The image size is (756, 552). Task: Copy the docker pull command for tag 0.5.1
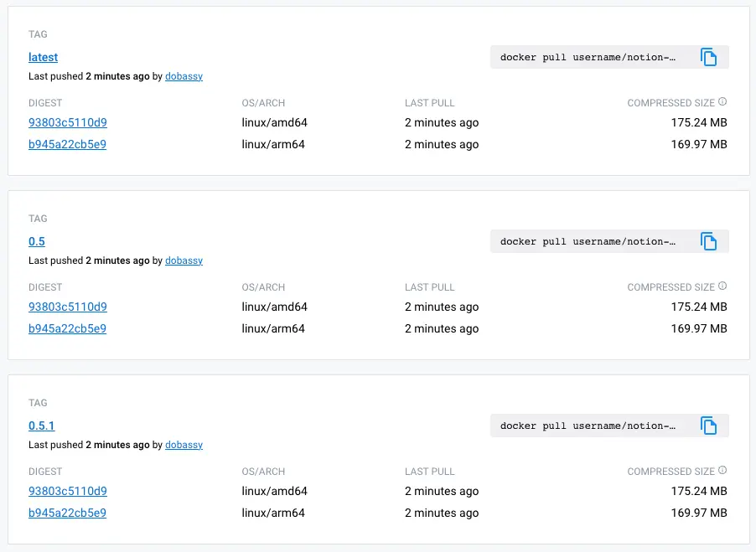pos(709,426)
